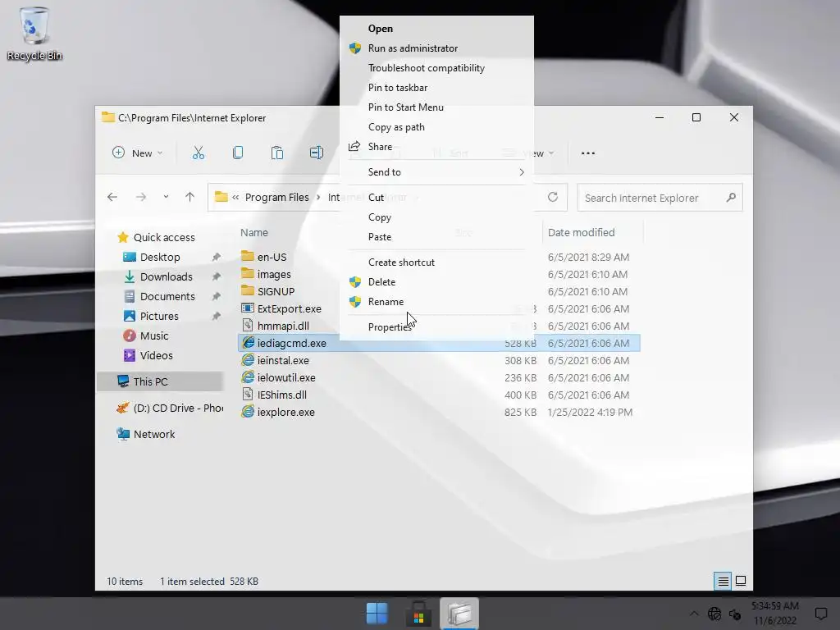Choose Open in context menu
Viewport: 840px width, 630px height.
(436, 29)
